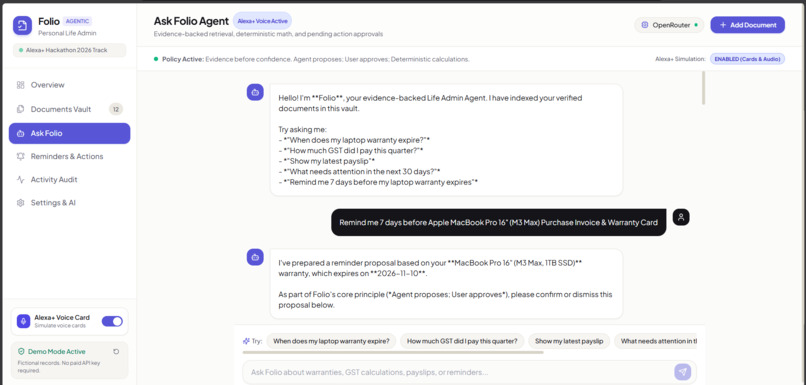The height and width of the screenshot is (385, 806).
Task: Click the Activity Audit pulse icon
Action: (21, 179)
